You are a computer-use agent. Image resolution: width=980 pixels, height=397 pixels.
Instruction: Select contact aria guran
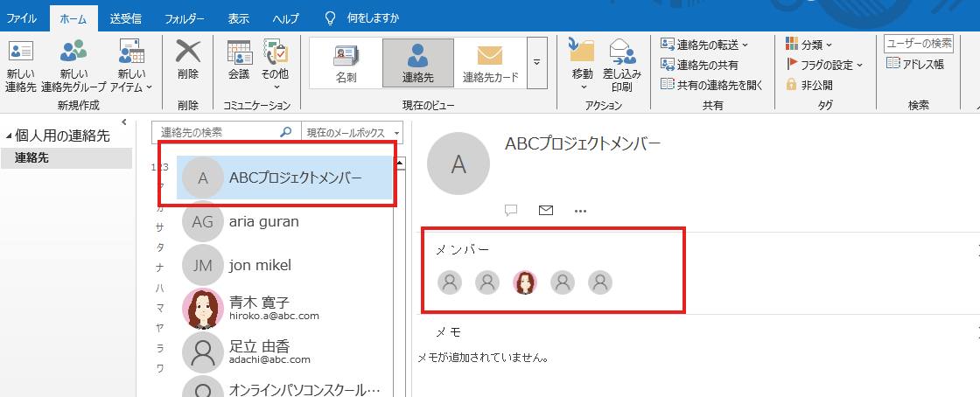tap(284, 221)
